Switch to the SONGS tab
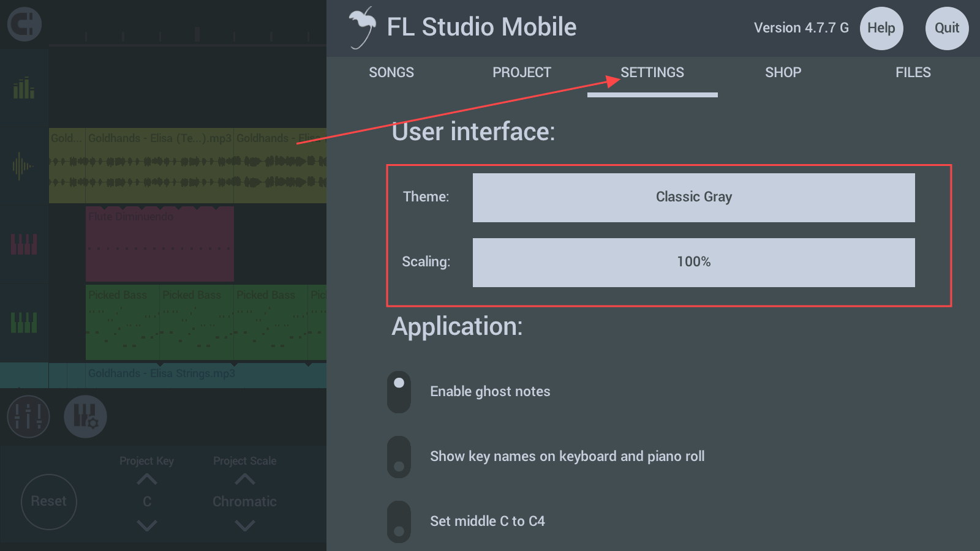This screenshot has width=980, height=551. [391, 72]
